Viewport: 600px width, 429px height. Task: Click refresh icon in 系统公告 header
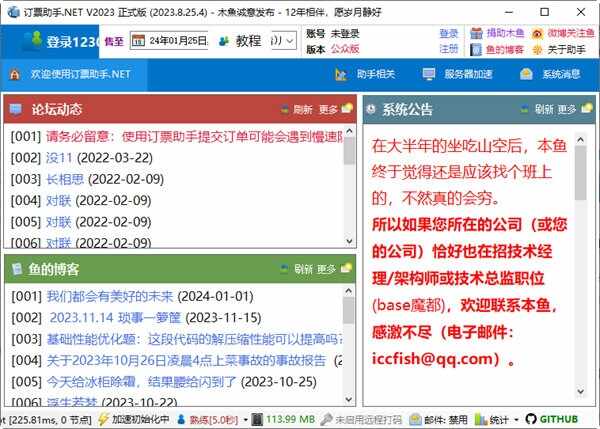(x=525, y=109)
